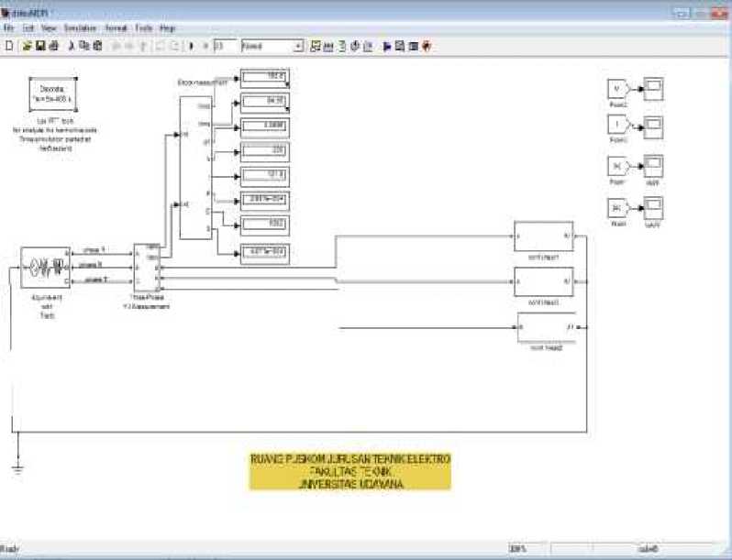Select the third From block in the column
The height and width of the screenshot is (560, 732).
(619, 166)
